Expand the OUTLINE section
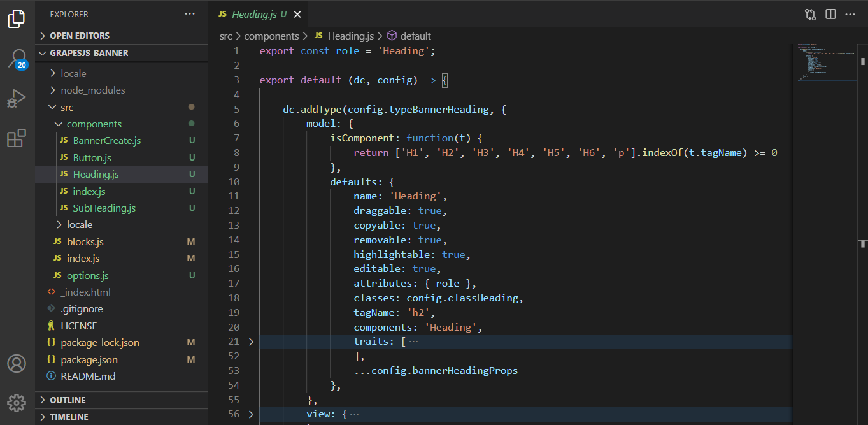 pos(121,400)
